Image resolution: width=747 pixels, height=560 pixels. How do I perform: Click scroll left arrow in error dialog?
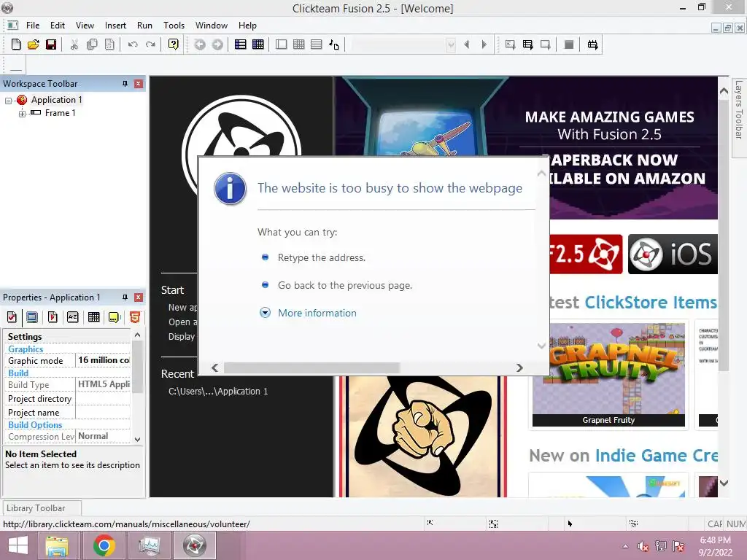215,367
